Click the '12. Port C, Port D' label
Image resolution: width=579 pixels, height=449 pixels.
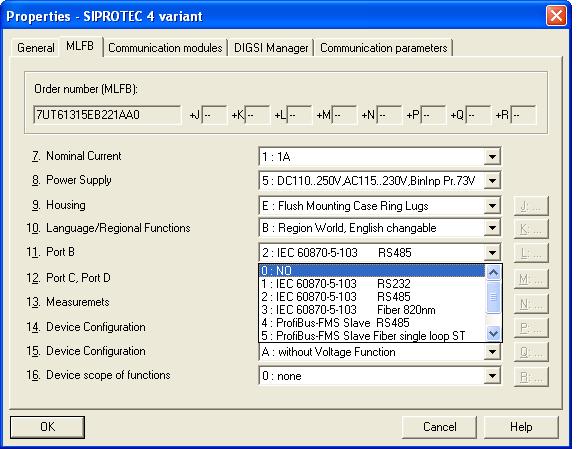click(x=68, y=278)
